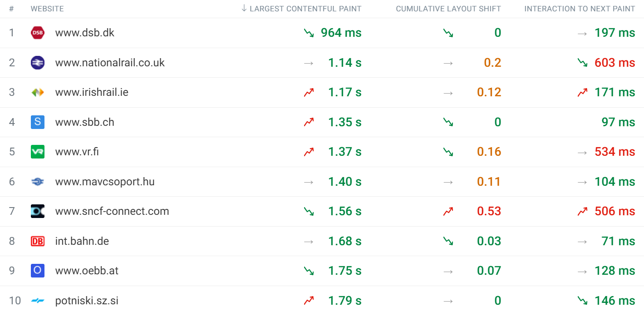Click the 0.12 CLS value
Image resolution: width=644 pixels, height=312 pixels.
coord(489,92)
